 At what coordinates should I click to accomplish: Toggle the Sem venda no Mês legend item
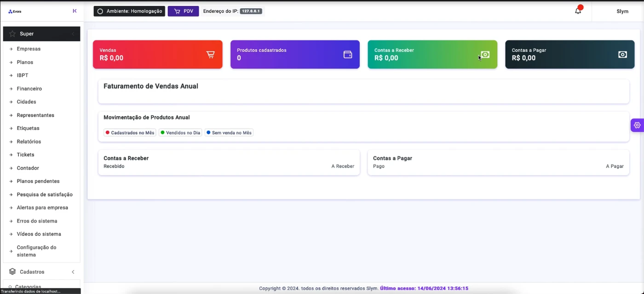229,133
